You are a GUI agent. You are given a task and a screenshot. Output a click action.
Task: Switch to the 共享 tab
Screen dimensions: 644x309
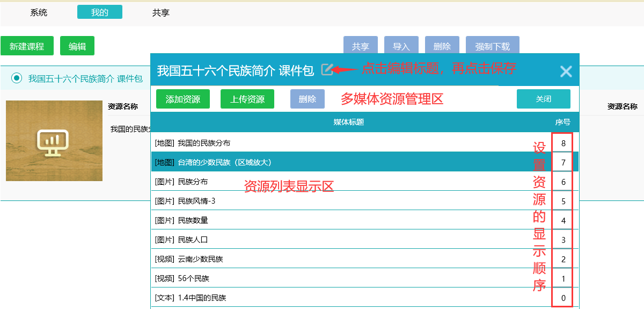pyautogui.click(x=161, y=12)
